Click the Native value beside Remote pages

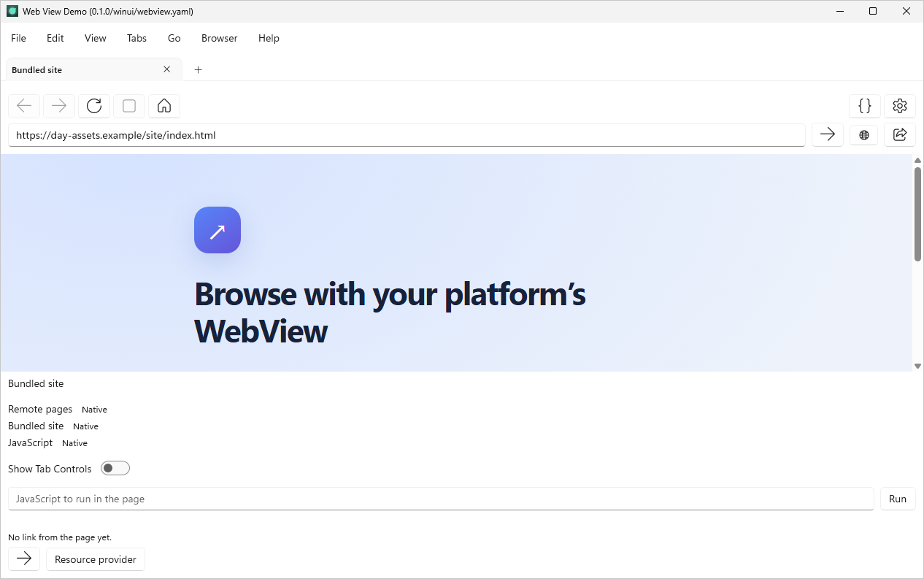[x=94, y=410]
